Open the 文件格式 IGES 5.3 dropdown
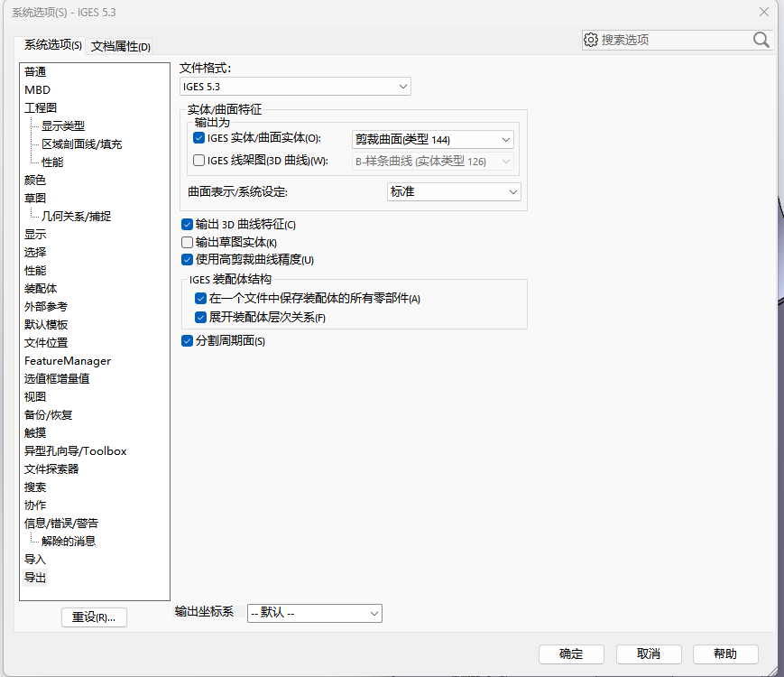 [x=295, y=87]
